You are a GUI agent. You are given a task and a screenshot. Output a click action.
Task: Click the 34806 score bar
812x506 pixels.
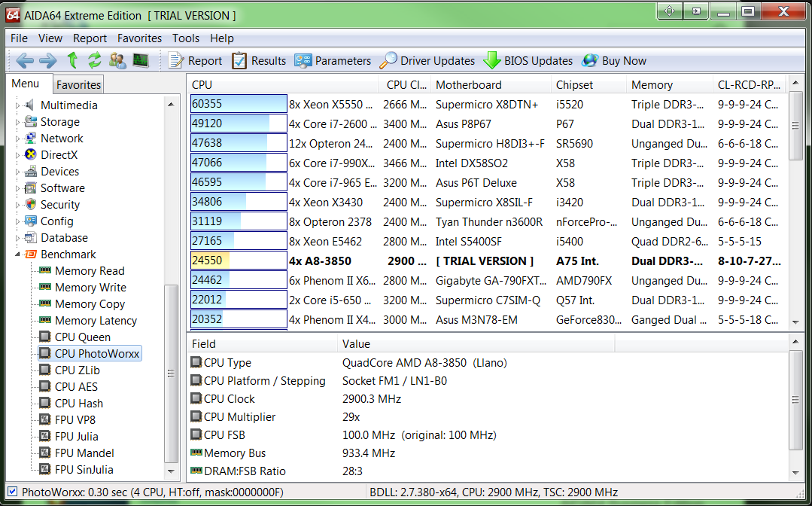point(239,202)
